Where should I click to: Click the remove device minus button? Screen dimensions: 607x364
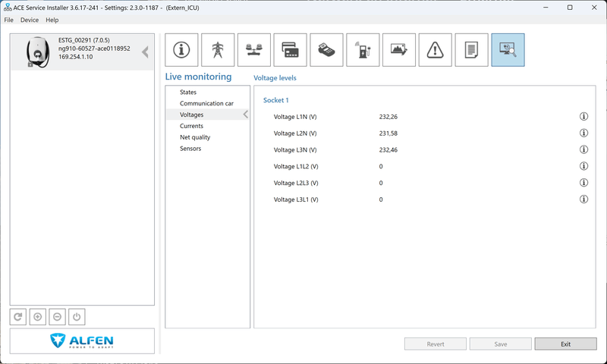(x=57, y=317)
